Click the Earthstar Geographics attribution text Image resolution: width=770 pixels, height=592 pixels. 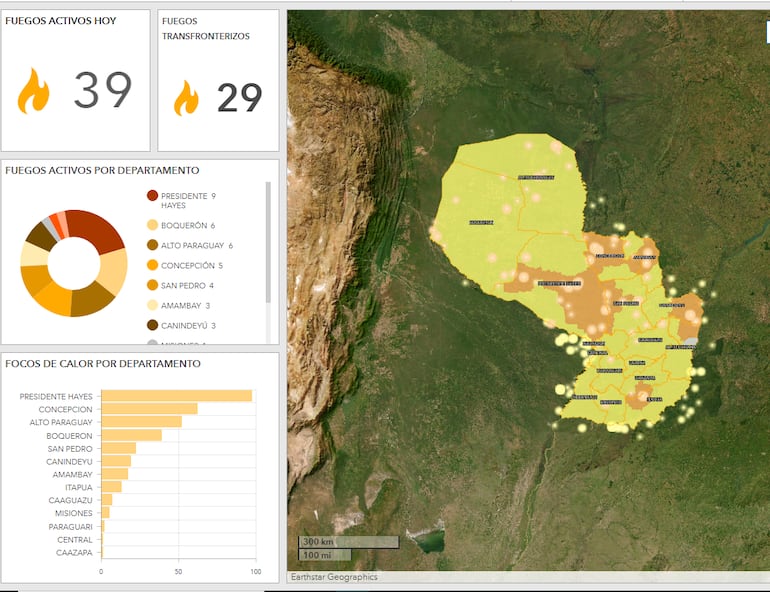coord(334,577)
